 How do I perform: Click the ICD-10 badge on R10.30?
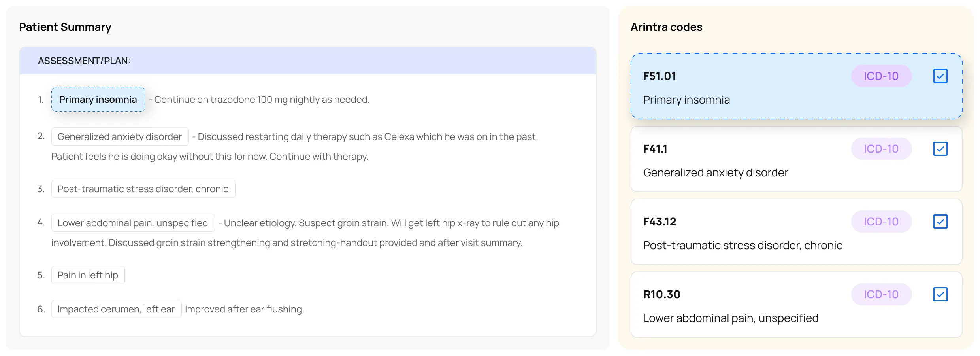pos(881,294)
